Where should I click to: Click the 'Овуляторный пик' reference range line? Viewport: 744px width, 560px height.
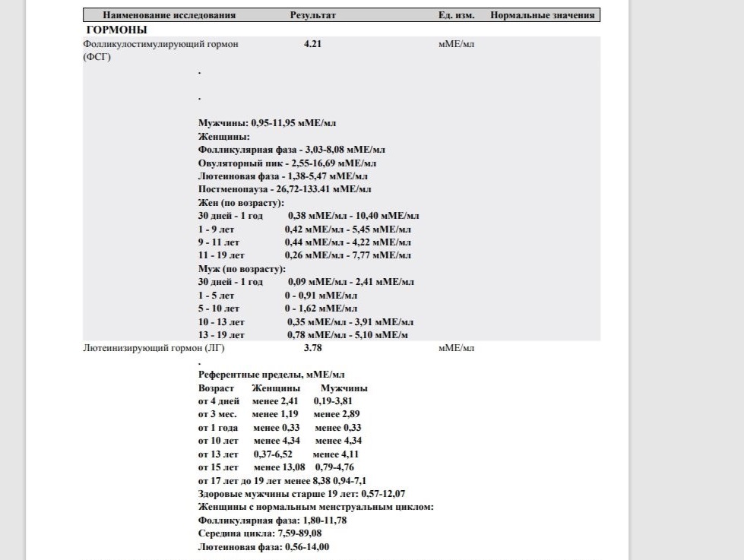[x=287, y=163]
